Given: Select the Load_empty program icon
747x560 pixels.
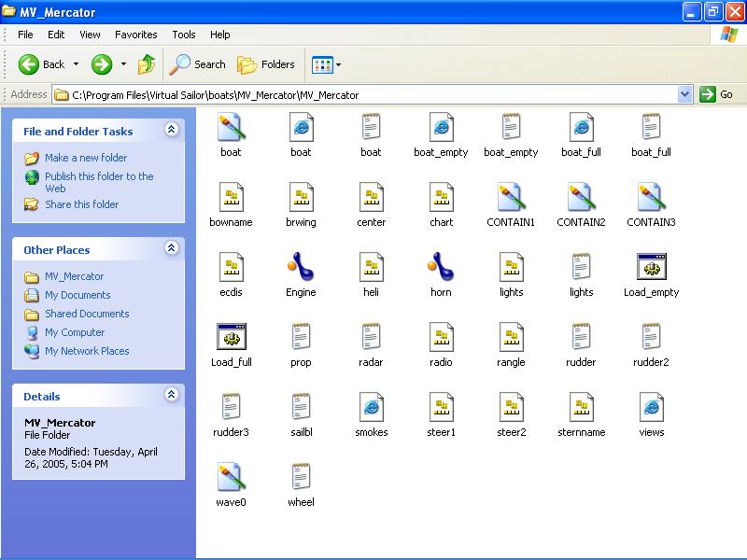Looking at the screenshot, I should (x=651, y=267).
